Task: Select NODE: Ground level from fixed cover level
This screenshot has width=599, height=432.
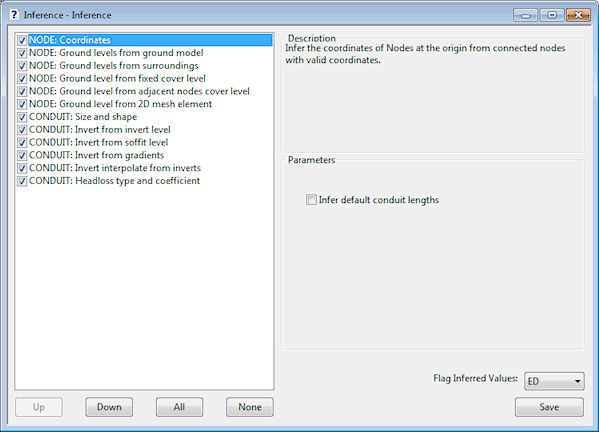Action: (x=117, y=78)
